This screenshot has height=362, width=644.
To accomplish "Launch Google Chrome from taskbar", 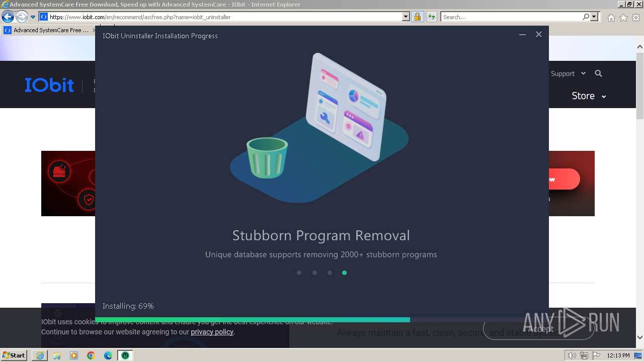I will pyautogui.click(x=91, y=355).
